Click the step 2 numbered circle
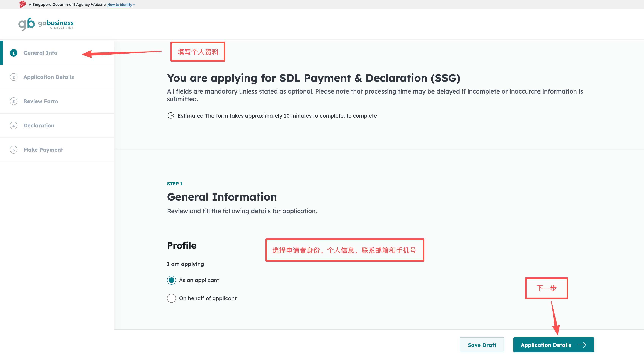 (13, 77)
